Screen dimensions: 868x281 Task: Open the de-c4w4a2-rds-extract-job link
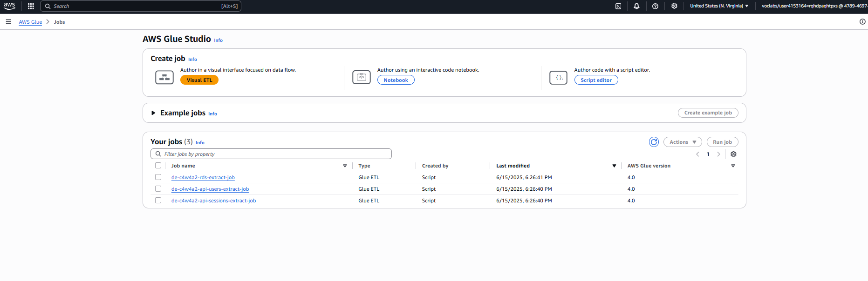point(203,177)
